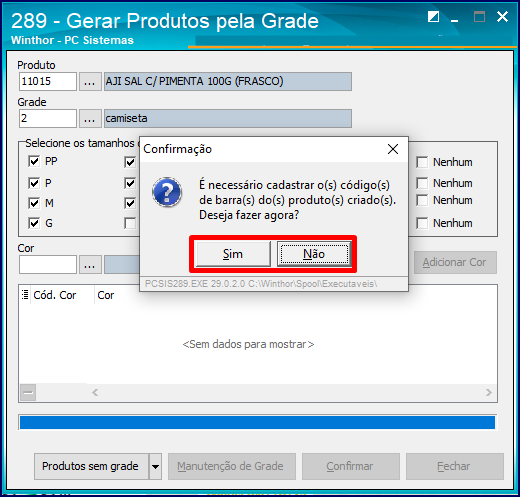Click the Confirmar button

click(x=351, y=466)
